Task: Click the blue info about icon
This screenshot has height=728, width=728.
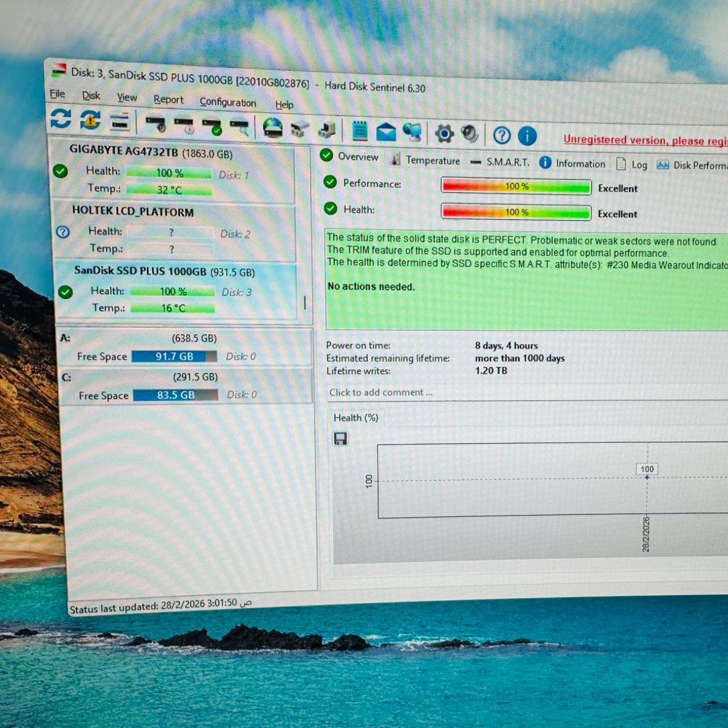Action: (x=527, y=136)
